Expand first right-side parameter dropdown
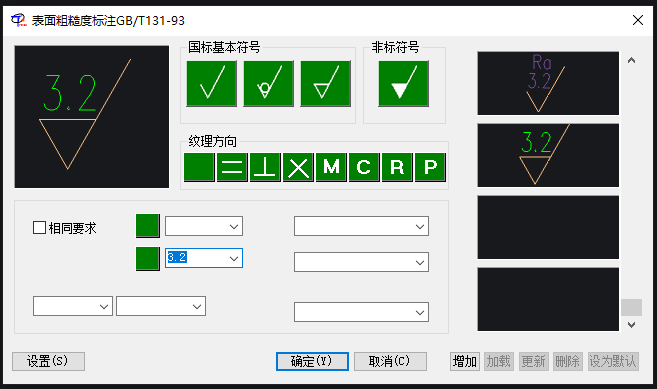 point(420,226)
